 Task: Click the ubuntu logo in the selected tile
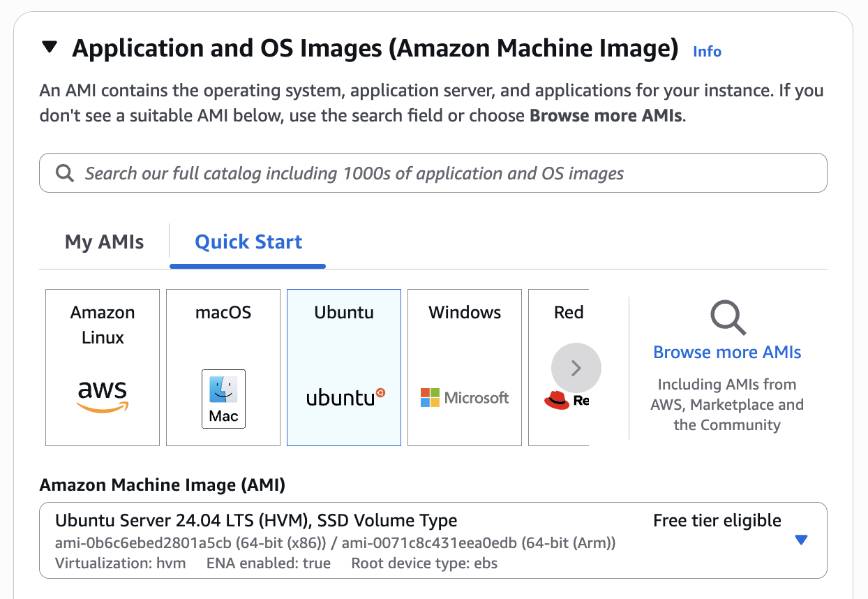[345, 397]
